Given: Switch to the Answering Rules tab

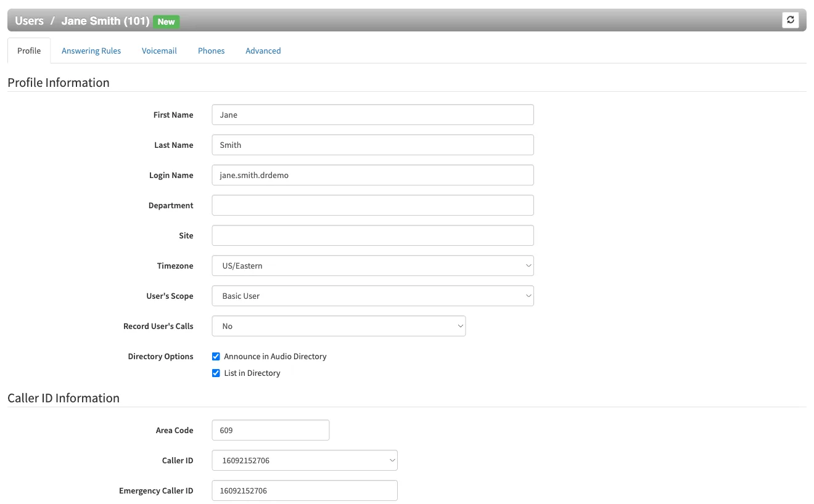Looking at the screenshot, I should pyautogui.click(x=91, y=51).
